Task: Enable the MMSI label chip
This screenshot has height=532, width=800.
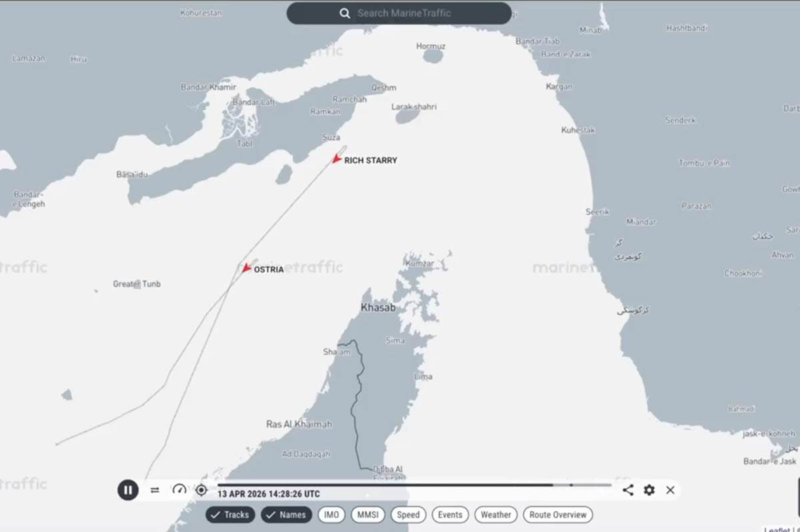Action: [368, 515]
